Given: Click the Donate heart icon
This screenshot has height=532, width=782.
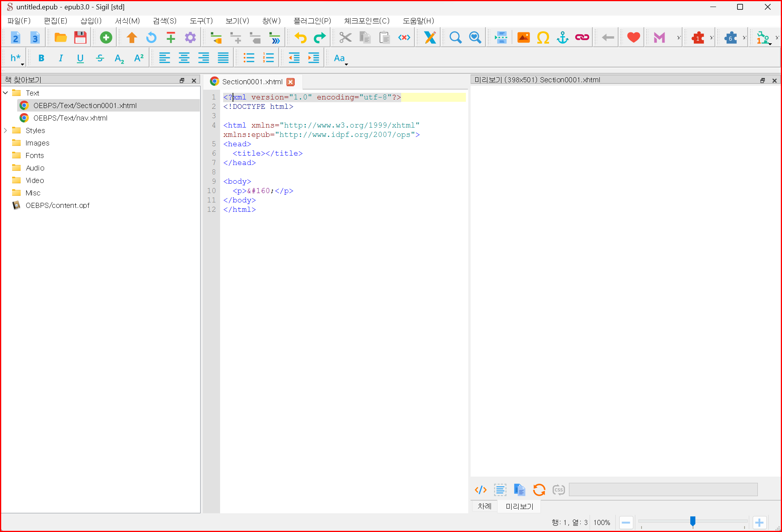Looking at the screenshot, I should click(x=633, y=37).
